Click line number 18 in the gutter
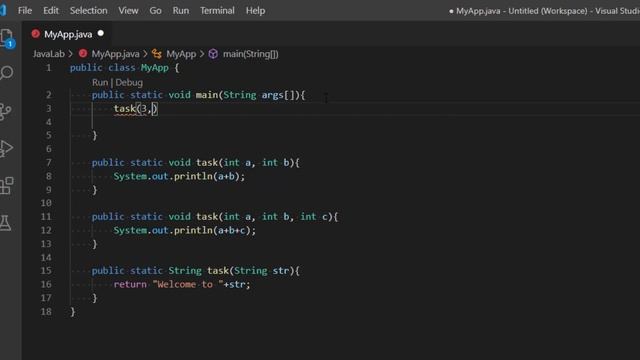This screenshot has width=640, height=360. click(x=46, y=311)
